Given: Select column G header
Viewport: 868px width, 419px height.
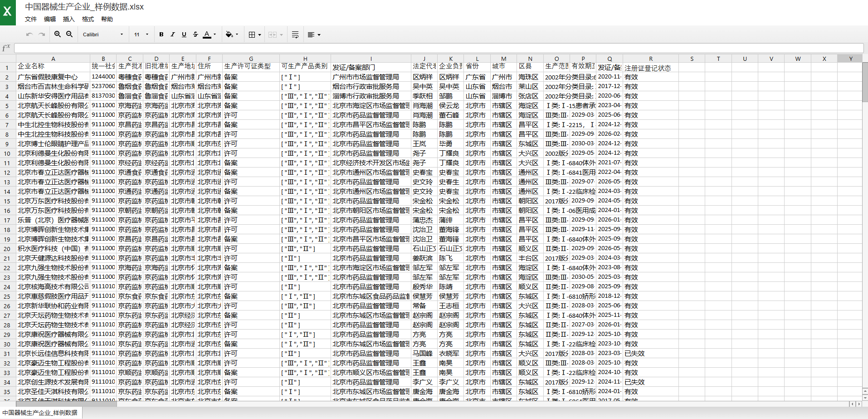Looking at the screenshot, I should pos(251,59).
